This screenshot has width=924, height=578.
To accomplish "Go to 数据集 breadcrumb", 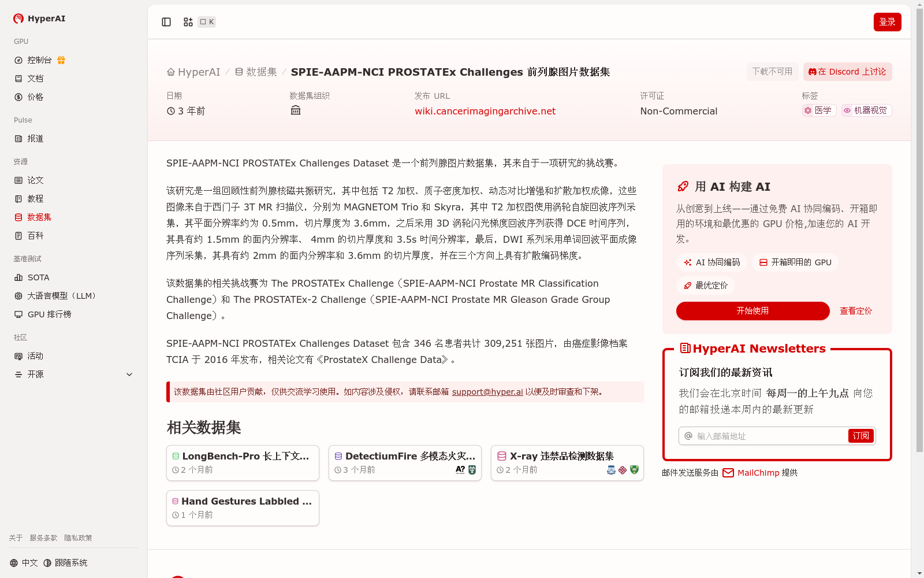I will click(256, 72).
